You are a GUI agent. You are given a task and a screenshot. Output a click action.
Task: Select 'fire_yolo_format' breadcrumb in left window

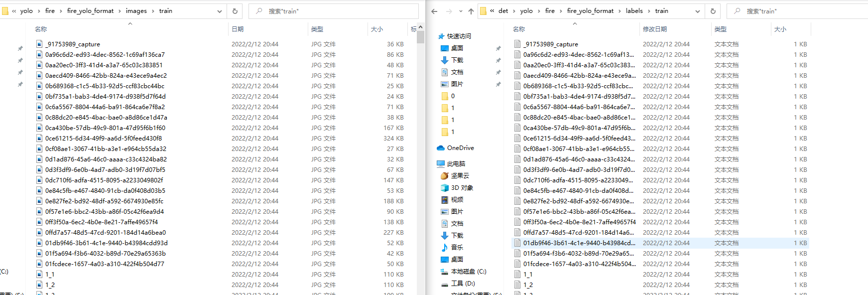(x=90, y=11)
